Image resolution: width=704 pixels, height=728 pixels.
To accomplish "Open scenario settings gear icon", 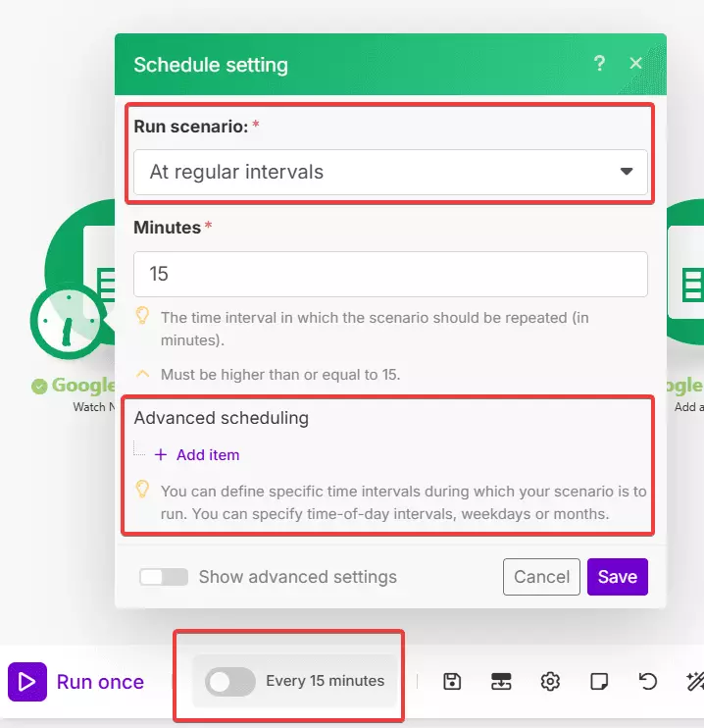I will (x=550, y=682).
